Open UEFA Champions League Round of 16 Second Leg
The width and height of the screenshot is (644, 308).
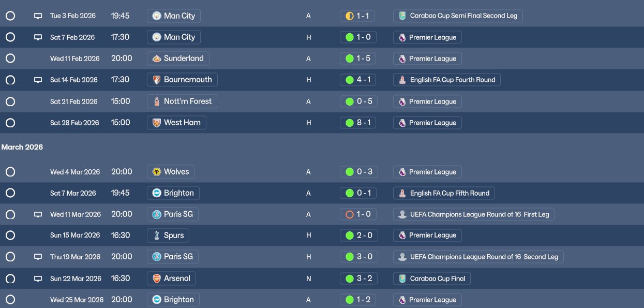click(484, 257)
